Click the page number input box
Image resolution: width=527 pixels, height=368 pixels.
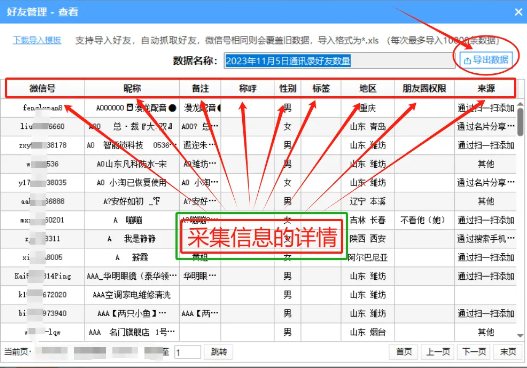point(187,353)
